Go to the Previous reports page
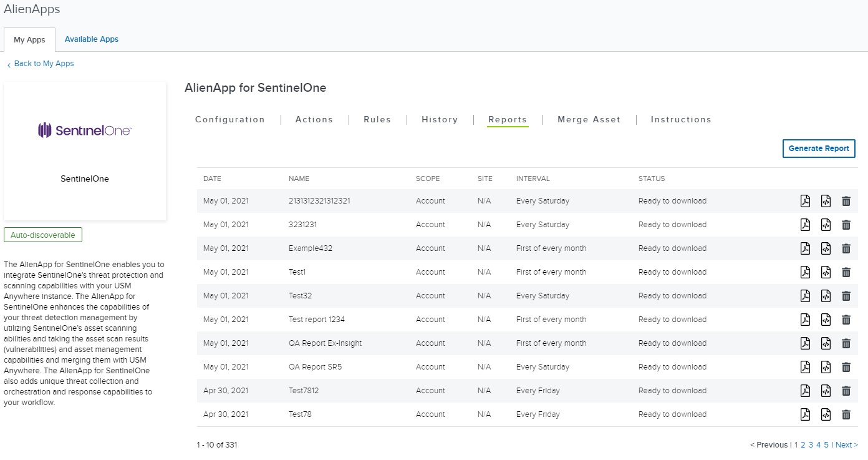 pos(769,445)
